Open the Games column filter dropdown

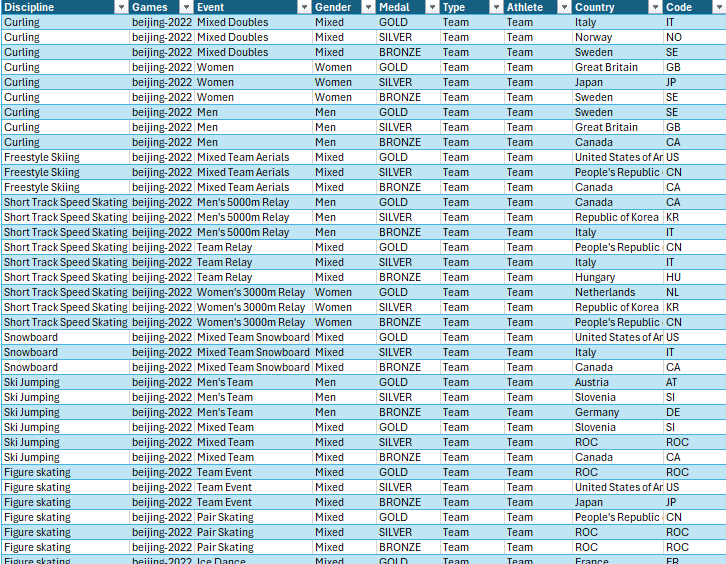(x=186, y=7)
